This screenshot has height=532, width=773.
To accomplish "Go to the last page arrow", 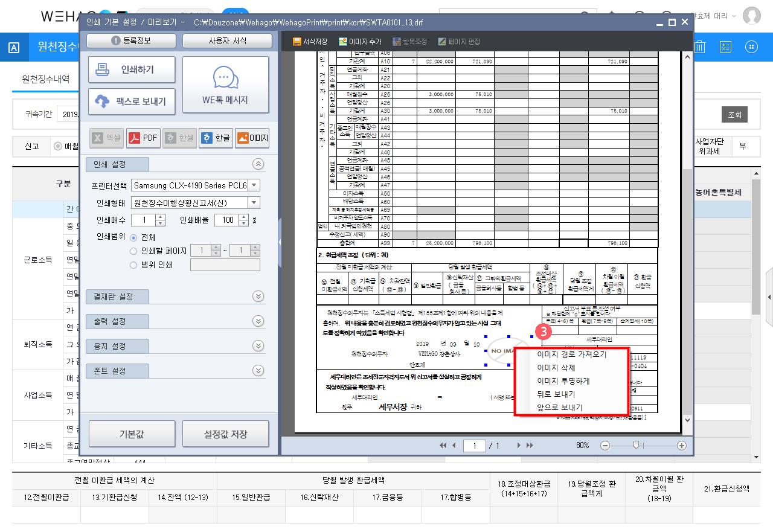I will click(530, 446).
